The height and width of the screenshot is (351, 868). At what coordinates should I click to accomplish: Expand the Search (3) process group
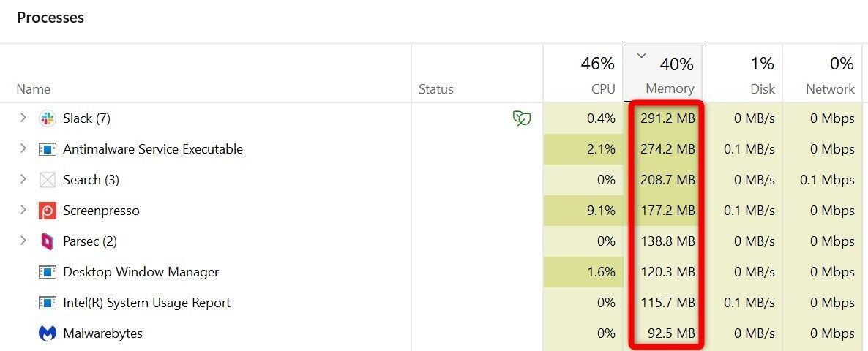[x=23, y=179]
